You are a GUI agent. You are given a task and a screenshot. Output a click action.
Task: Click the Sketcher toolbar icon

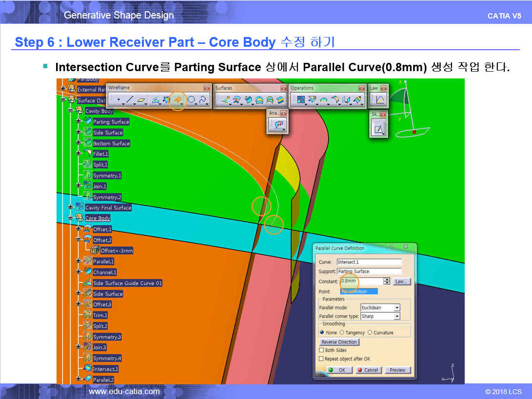(x=378, y=129)
